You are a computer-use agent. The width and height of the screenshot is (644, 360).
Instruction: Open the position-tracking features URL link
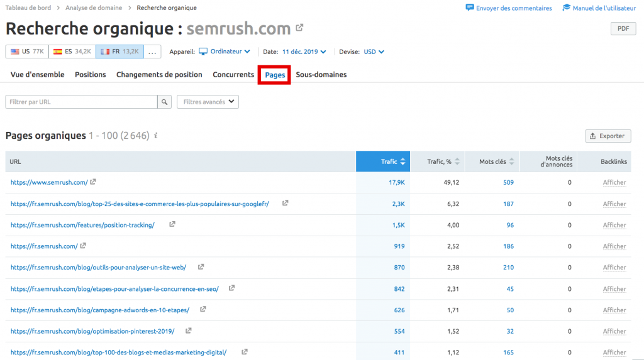click(x=82, y=225)
